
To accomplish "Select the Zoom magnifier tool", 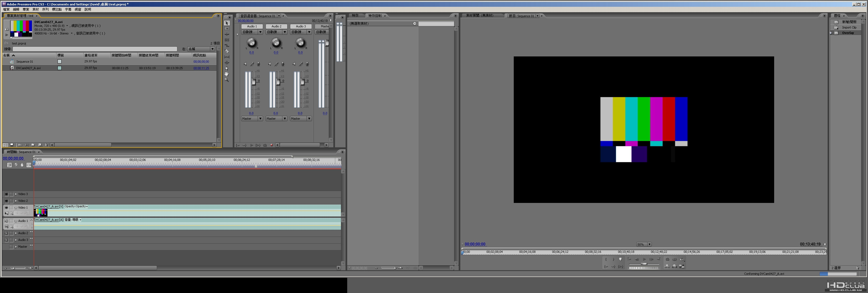I will pyautogui.click(x=227, y=80).
